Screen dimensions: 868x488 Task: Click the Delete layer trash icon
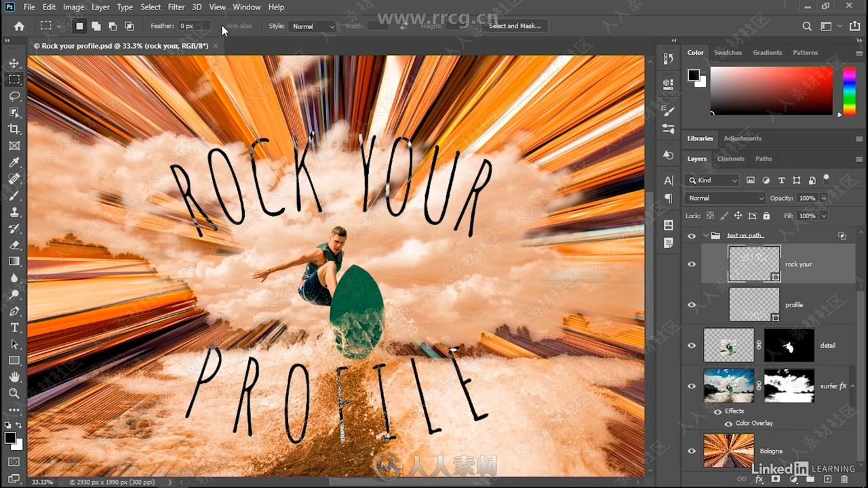[x=844, y=479]
